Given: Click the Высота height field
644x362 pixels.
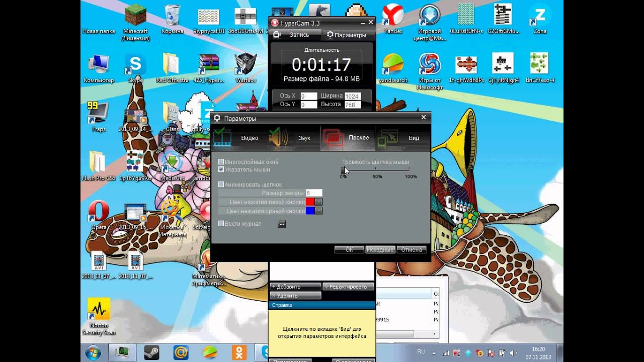Looking at the screenshot, I should (x=353, y=105).
